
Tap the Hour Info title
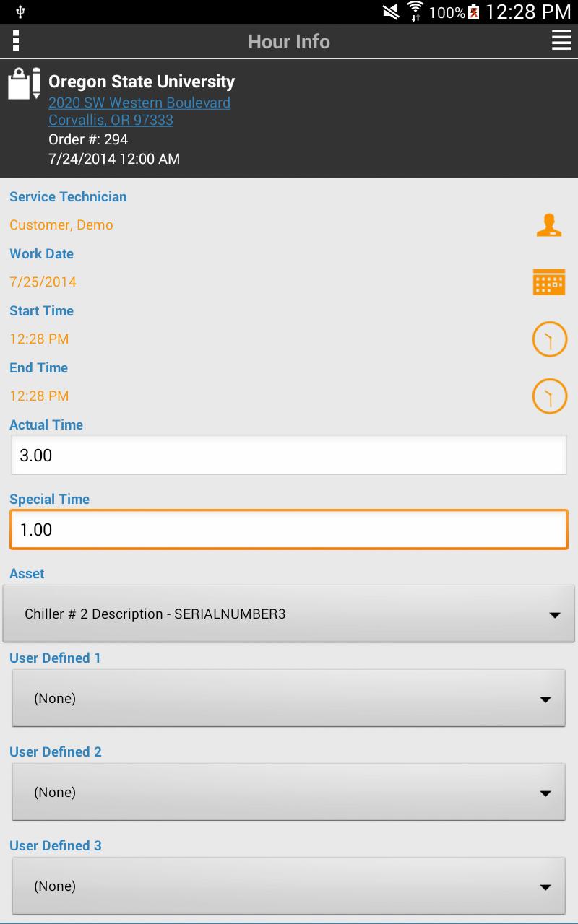coord(289,42)
